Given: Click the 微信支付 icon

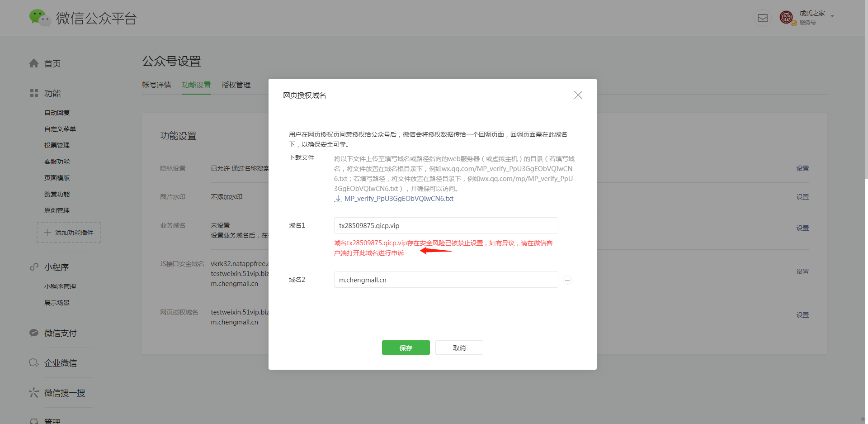Looking at the screenshot, I should pyautogui.click(x=34, y=333).
